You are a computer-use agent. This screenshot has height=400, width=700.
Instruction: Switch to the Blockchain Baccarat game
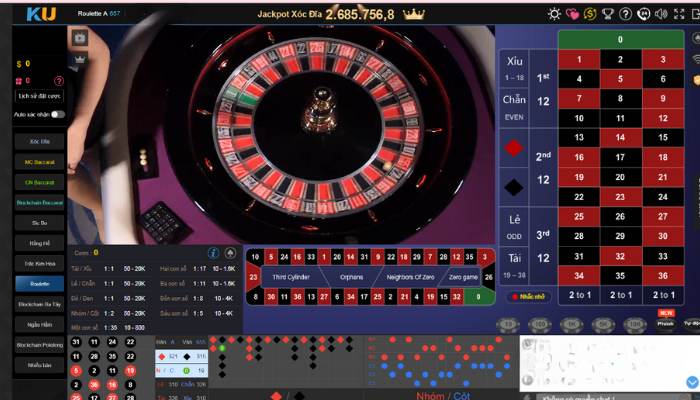39,203
